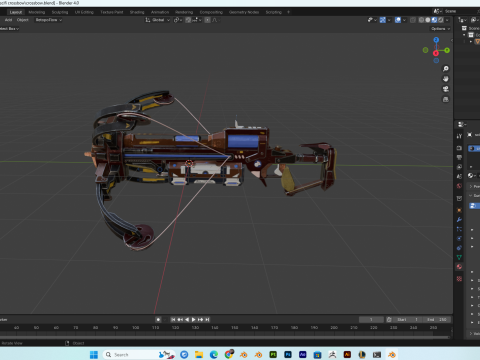Click the current frame number field

point(371,320)
